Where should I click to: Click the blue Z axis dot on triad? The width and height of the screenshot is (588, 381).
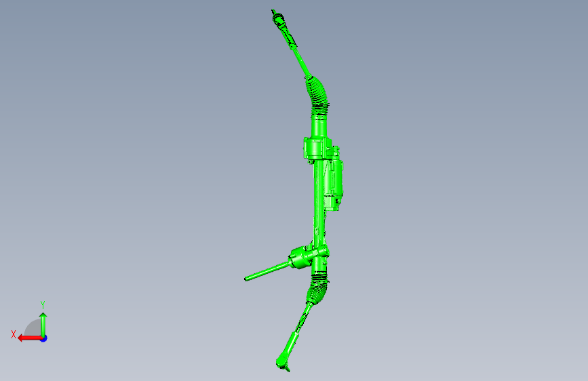44,338
